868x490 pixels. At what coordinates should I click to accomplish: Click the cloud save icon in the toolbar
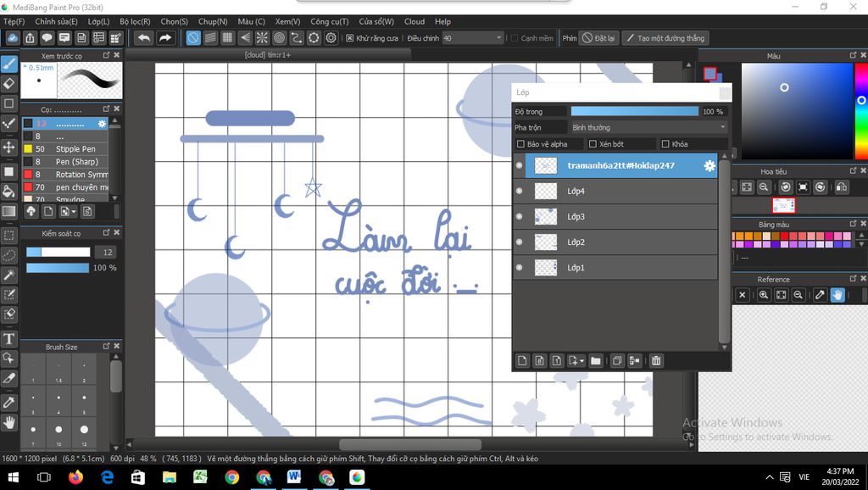pyautogui.click(x=13, y=37)
